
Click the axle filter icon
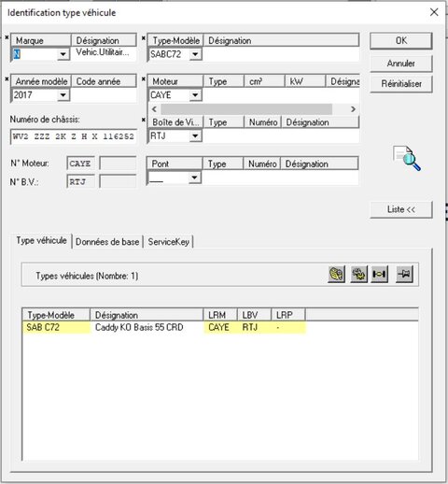click(380, 274)
